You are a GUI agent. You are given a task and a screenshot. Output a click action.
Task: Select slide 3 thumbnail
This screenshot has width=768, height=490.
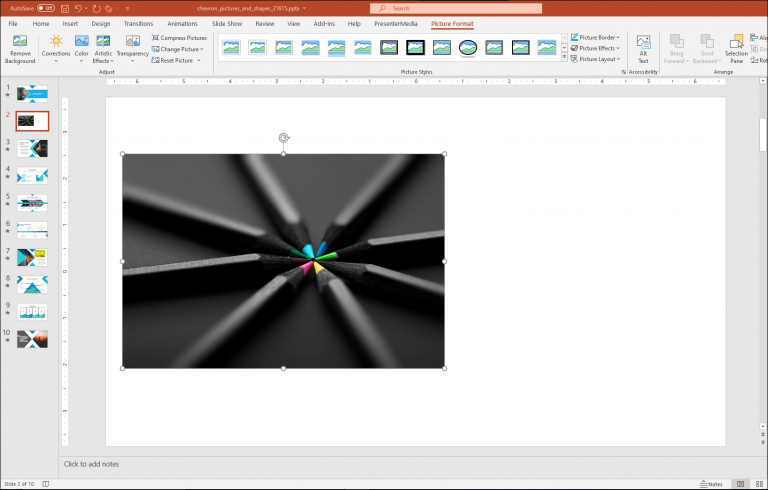tap(32, 148)
